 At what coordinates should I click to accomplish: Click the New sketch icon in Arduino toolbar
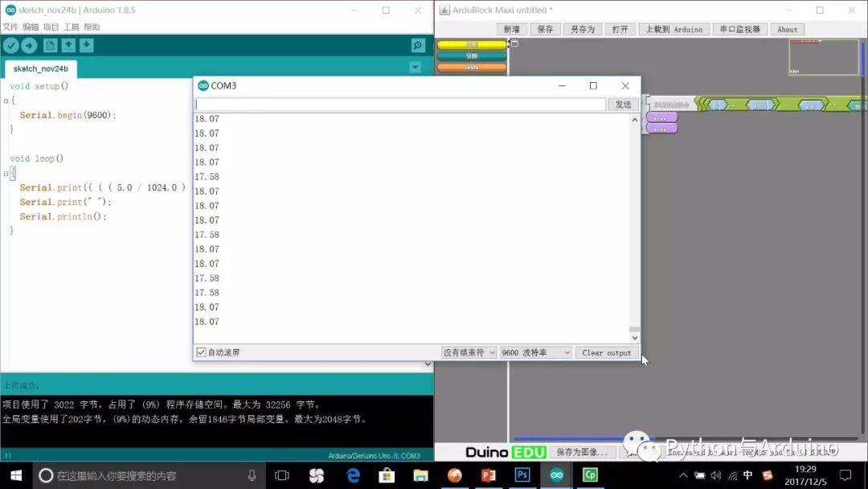click(51, 46)
